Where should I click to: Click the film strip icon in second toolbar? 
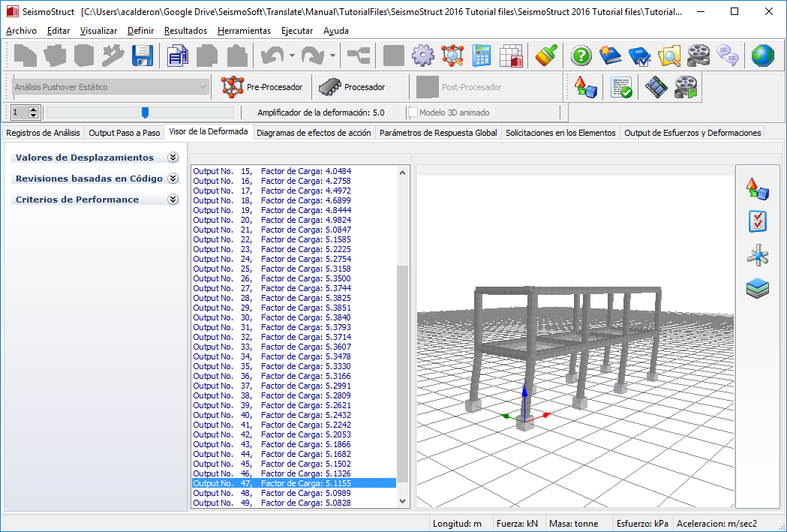(x=656, y=88)
